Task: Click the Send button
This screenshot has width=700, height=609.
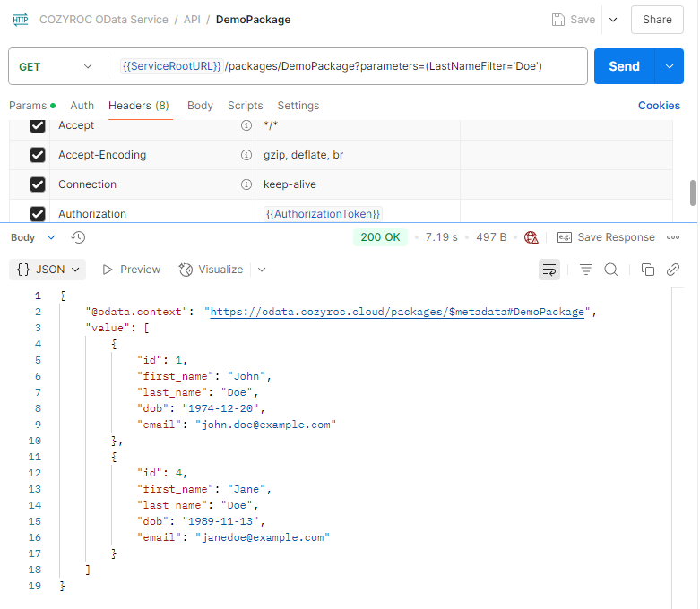Action: point(624,66)
